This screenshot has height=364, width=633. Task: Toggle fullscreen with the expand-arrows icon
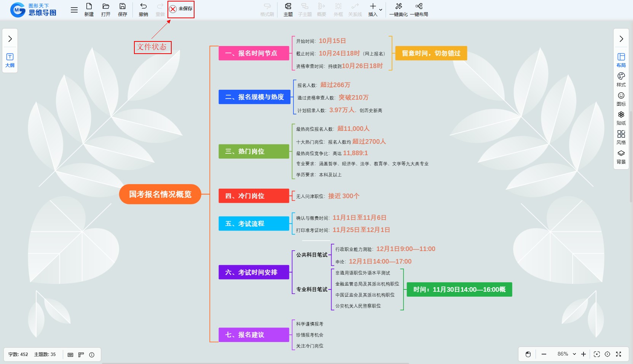619,354
